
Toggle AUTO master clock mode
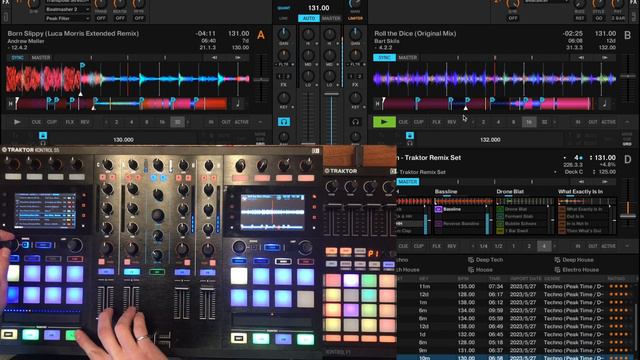tap(309, 18)
